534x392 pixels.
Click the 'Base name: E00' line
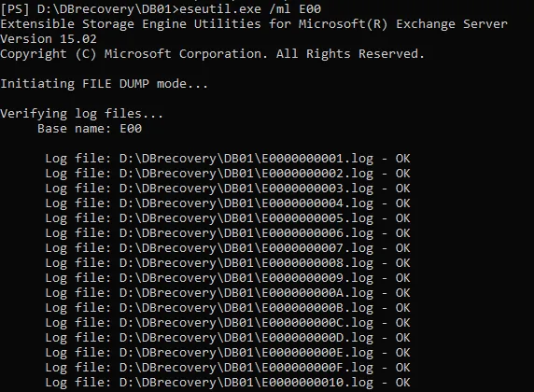click(90, 129)
